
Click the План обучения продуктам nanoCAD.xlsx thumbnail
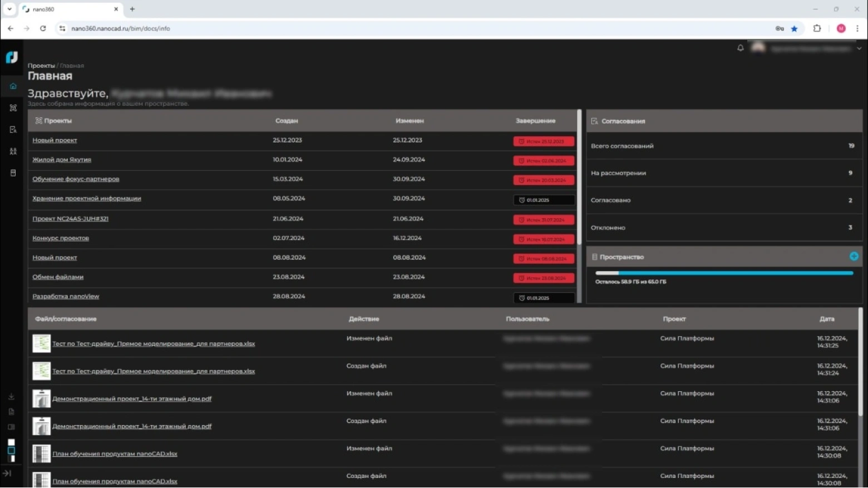pos(41,454)
